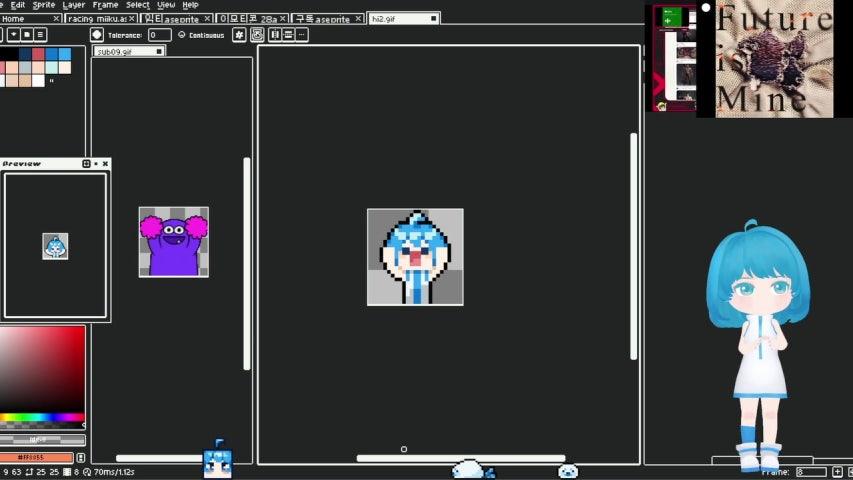Click the green music player widget
The image size is (853, 480).
pyautogui.click(x=672, y=16)
